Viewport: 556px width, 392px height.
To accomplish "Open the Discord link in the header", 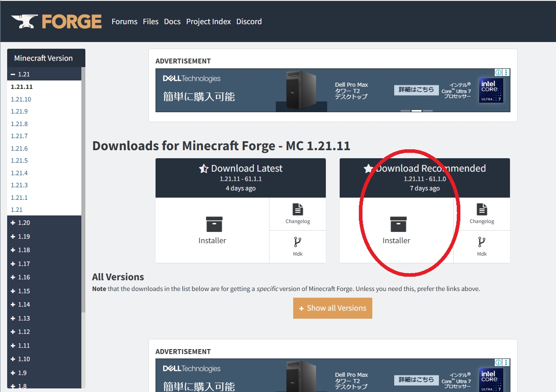I will point(249,21).
